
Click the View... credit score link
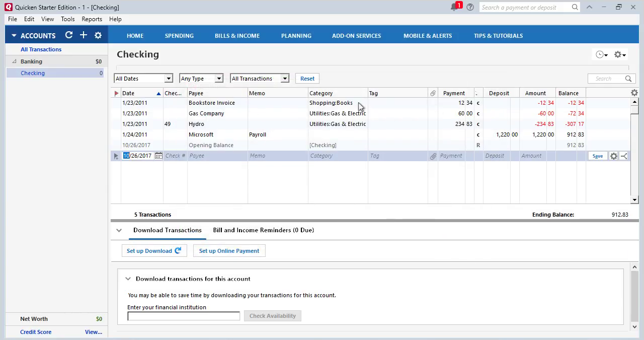click(94, 332)
